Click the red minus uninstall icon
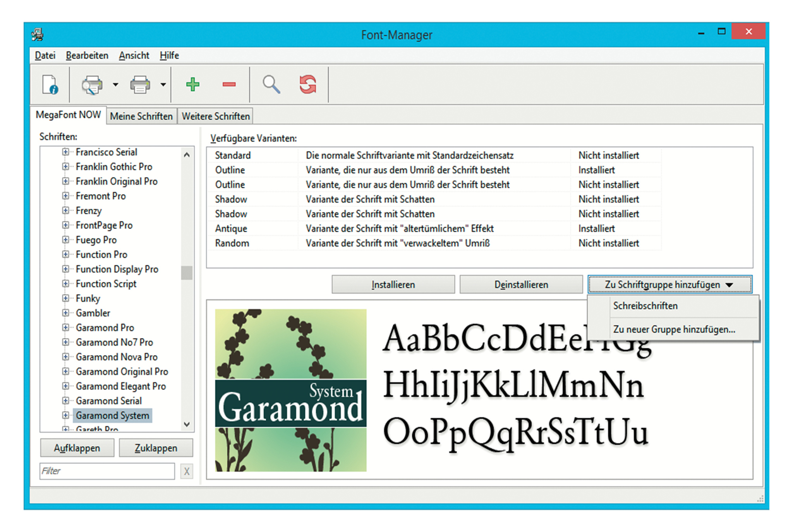The image size is (793, 532). tap(229, 84)
